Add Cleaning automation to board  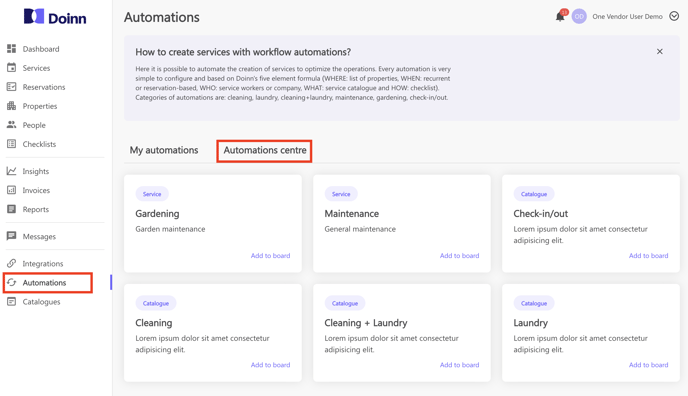[270, 364]
